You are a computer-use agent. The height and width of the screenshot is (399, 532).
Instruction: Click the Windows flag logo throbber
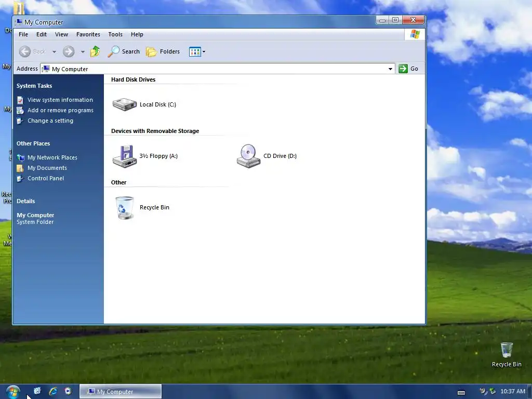[415, 34]
